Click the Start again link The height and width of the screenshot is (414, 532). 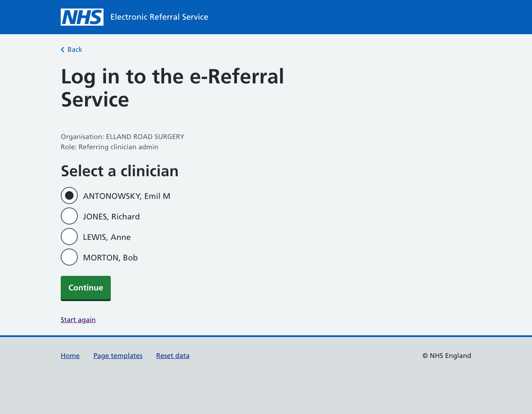click(x=78, y=320)
